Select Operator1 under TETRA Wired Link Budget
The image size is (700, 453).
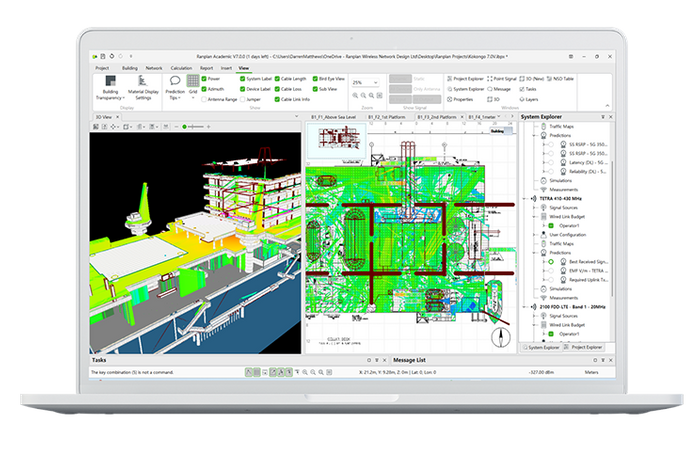pyautogui.click(x=569, y=225)
